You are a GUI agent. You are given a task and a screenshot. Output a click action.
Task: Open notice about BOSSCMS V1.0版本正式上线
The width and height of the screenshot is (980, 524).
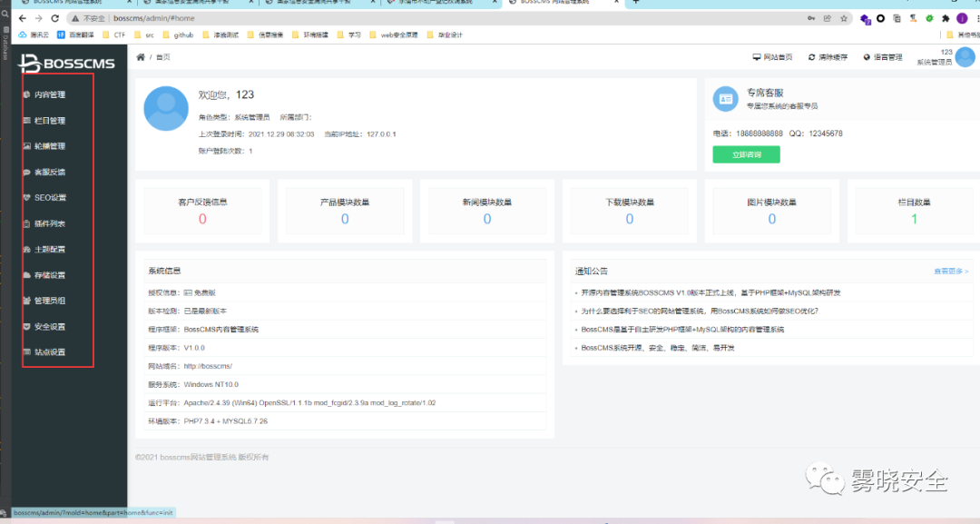(710, 292)
